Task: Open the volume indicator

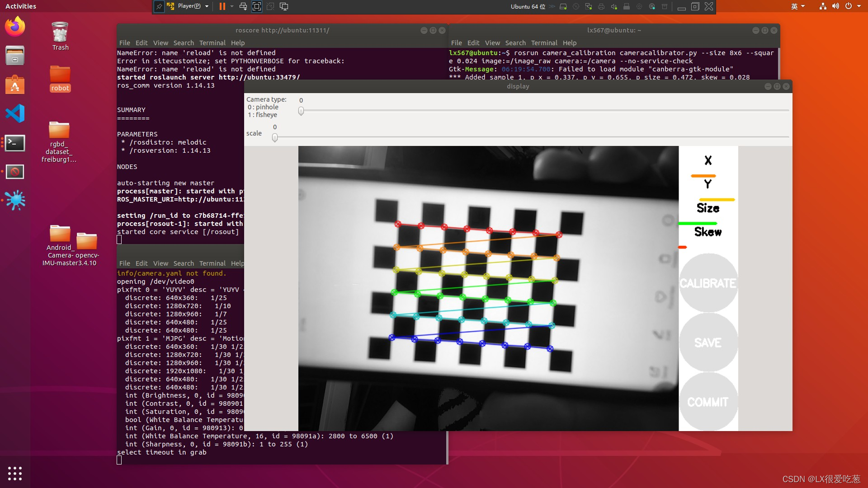Action: point(835,6)
